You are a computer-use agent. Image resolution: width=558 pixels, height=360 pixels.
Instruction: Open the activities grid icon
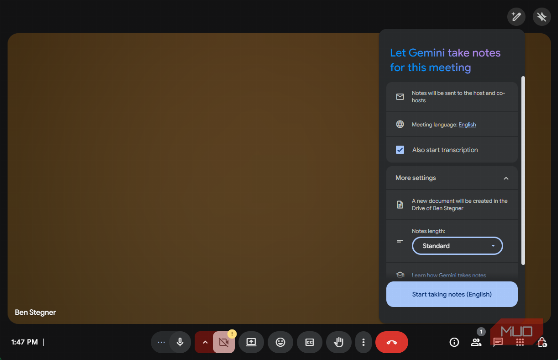(x=520, y=342)
